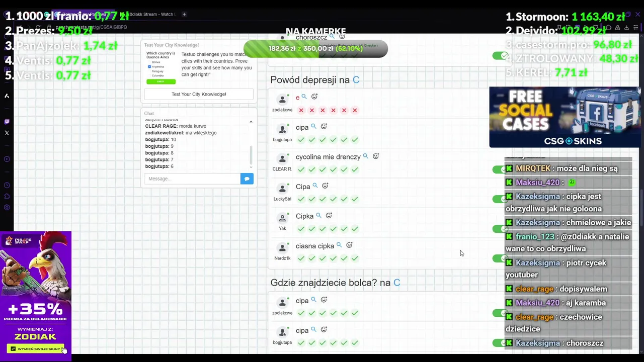Click search icon next to Yak's "Cipka"
The image size is (644, 362).
318,216
